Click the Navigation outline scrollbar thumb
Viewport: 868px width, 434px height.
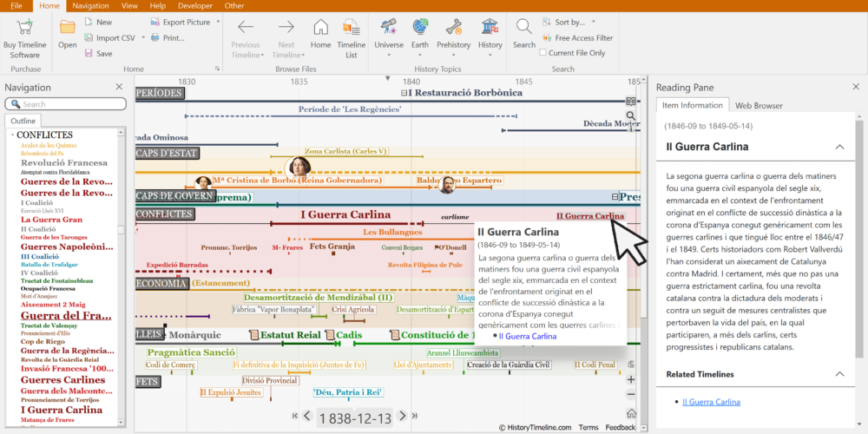(121, 230)
